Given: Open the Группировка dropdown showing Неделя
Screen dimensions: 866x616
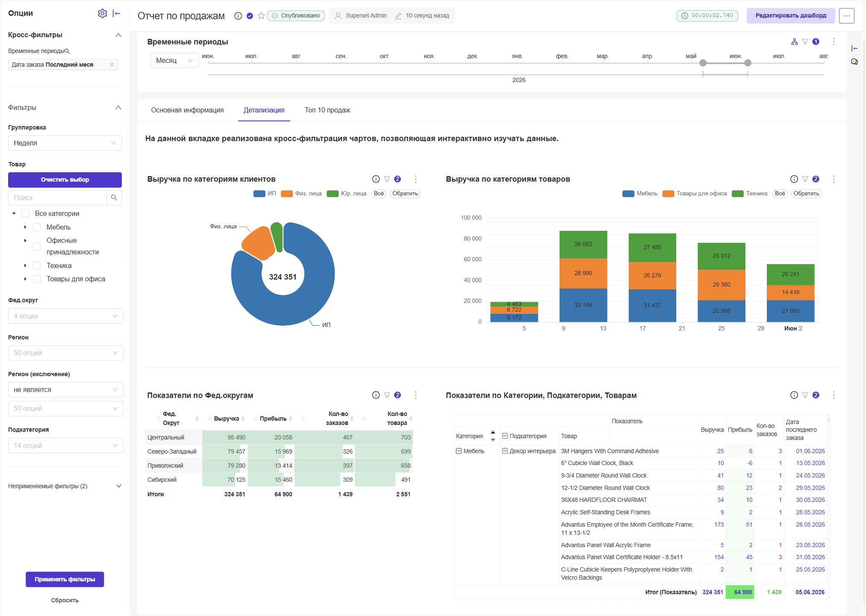Looking at the screenshot, I should (x=65, y=143).
